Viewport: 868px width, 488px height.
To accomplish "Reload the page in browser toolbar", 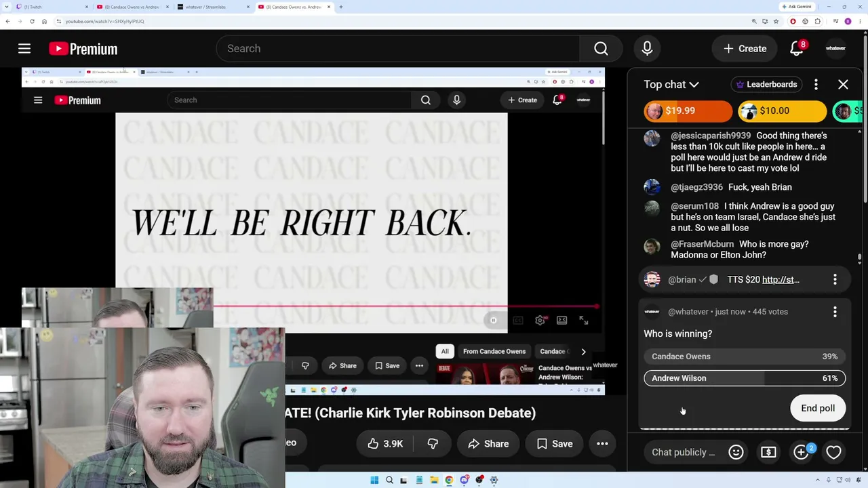I will tap(32, 21).
